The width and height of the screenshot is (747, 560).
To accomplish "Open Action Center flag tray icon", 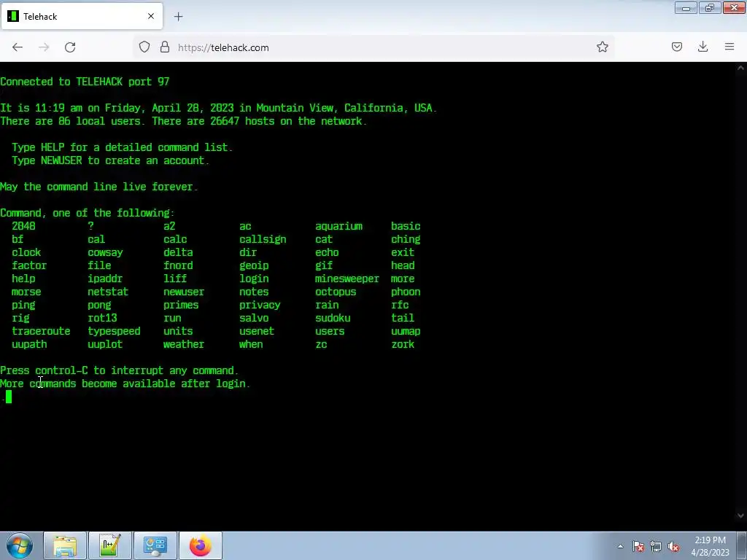I will [638, 546].
